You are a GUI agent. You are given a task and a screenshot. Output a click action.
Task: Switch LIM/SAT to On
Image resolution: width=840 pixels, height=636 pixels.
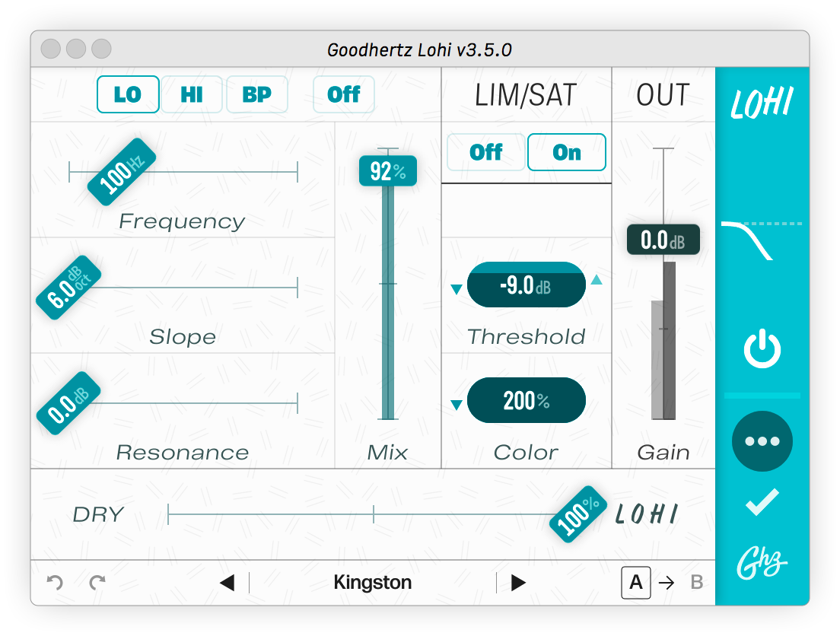567,152
